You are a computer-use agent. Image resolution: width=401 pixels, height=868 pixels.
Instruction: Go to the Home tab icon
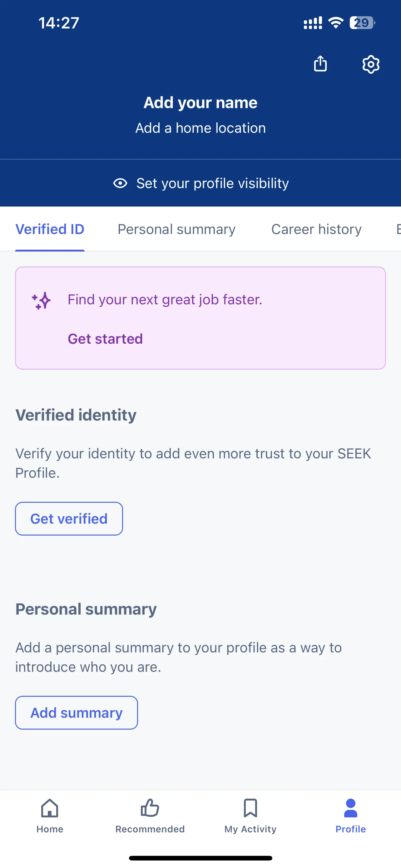pos(50,808)
